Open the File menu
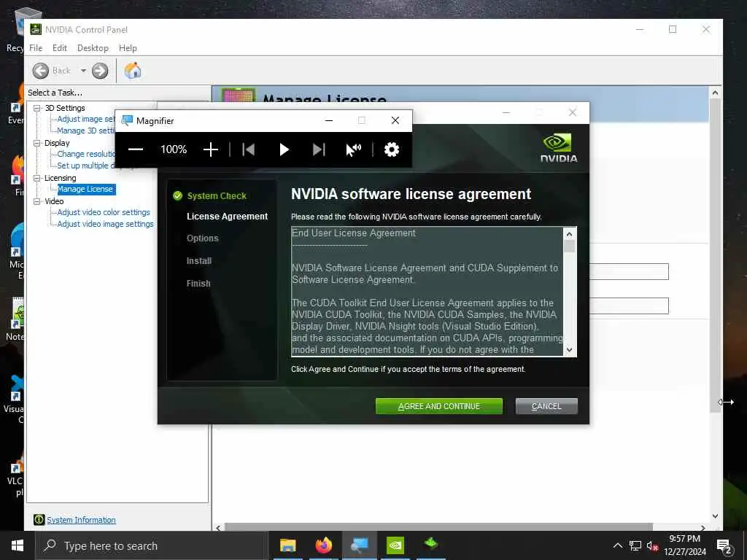The height and width of the screenshot is (560, 747). 36,48
